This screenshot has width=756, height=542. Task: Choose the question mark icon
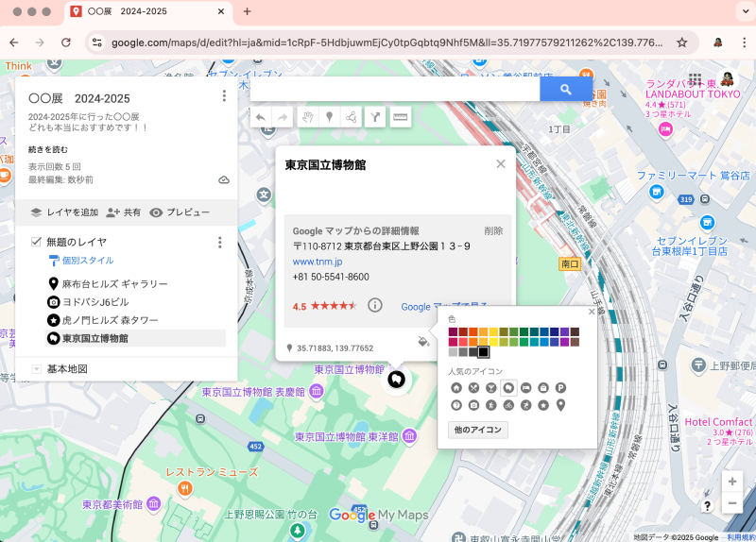pyautogui.click(x=456, y=405)
